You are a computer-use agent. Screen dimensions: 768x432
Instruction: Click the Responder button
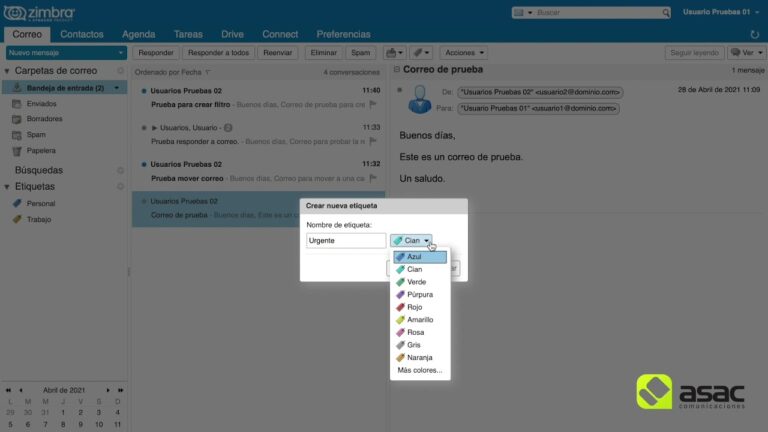[x=156, y=52]
